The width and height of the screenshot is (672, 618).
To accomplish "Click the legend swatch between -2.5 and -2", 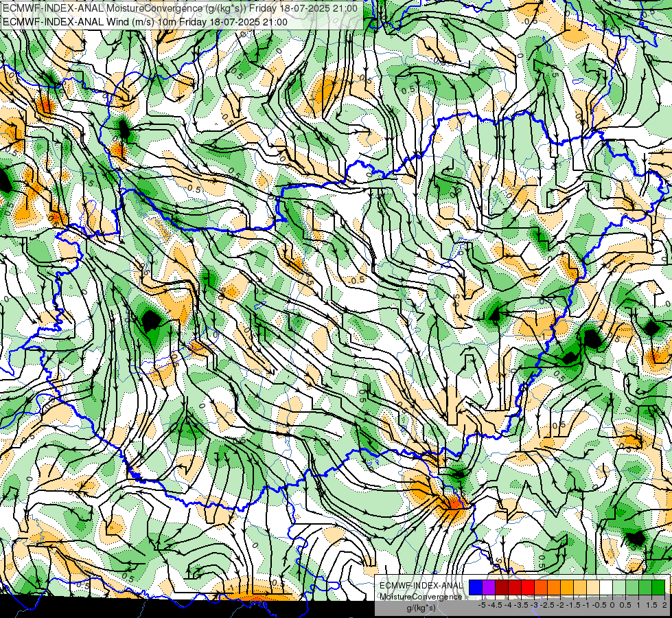I will click(554, 588).
